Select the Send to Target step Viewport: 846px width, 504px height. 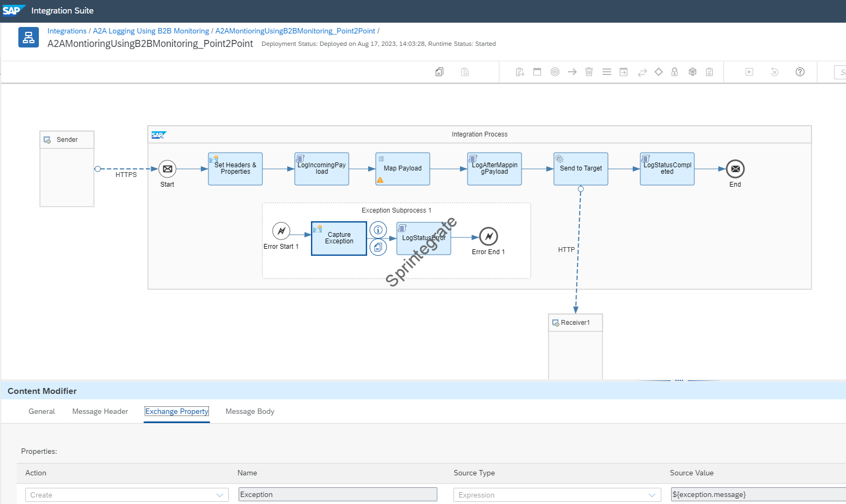point(581,169)
